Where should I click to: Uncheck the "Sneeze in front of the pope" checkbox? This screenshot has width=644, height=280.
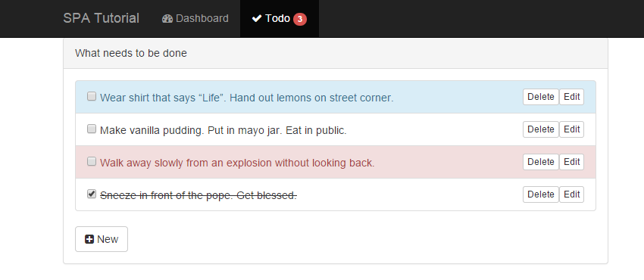coord(92,194)
